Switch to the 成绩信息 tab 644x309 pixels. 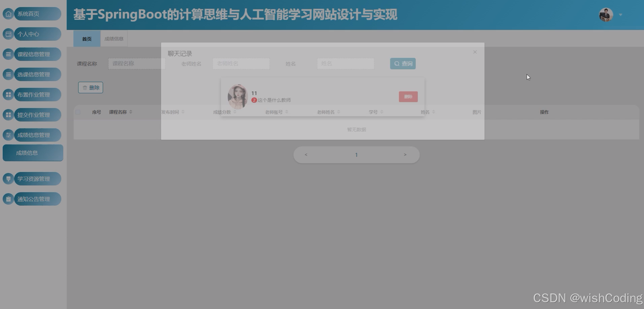(x=114, y=39)
